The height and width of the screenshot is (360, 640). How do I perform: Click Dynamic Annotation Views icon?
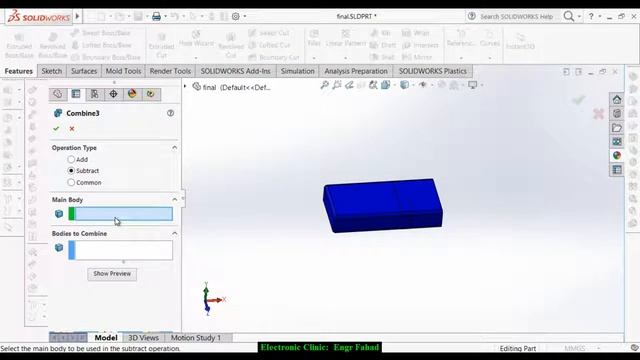tap(373, 85)
